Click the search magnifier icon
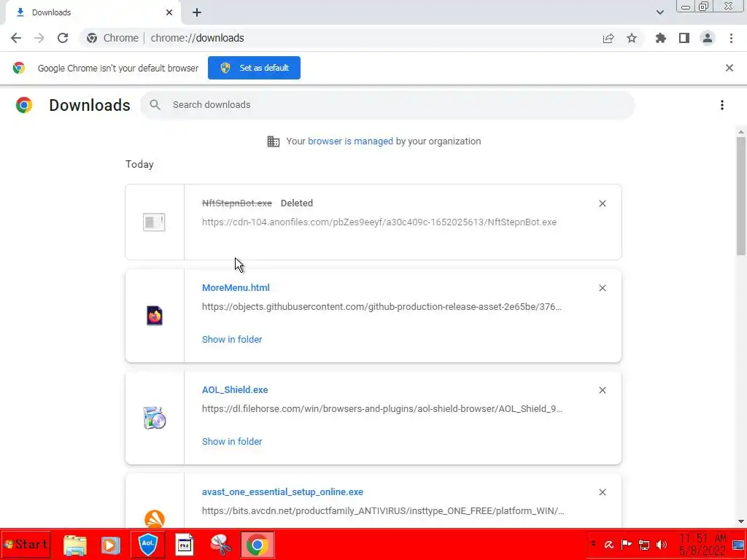 pos(155,105)
